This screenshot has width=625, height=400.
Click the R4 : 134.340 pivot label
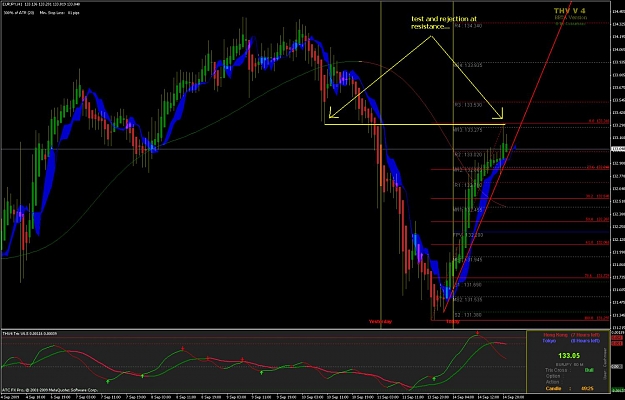pos(468,25)
